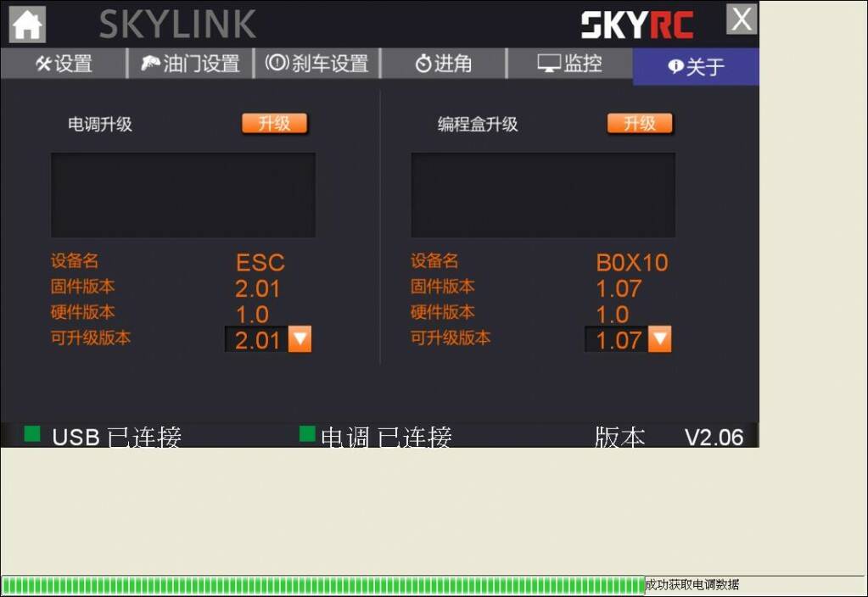Close the SkyLink window with X
Viewport: 868px width, 597px height.
click(742, 20)
